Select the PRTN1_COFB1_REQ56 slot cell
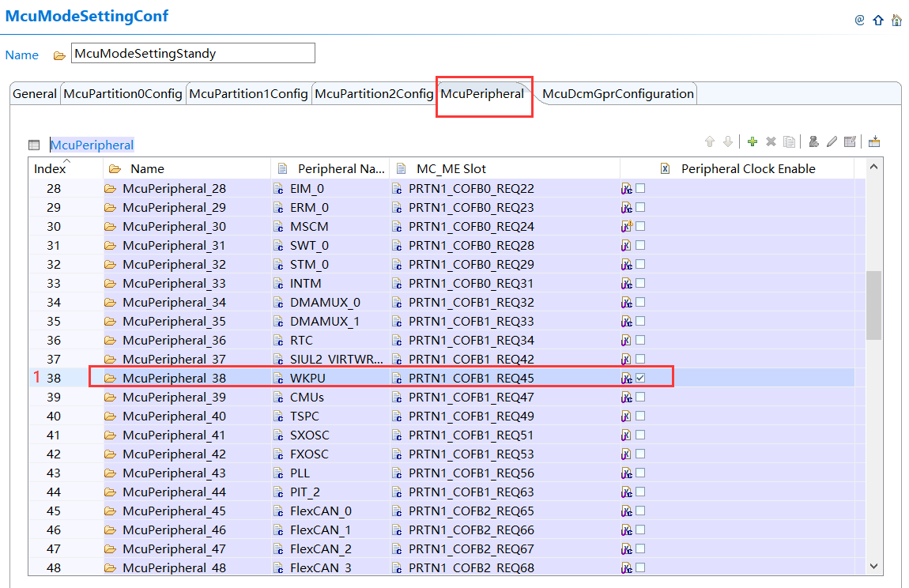 471,473
